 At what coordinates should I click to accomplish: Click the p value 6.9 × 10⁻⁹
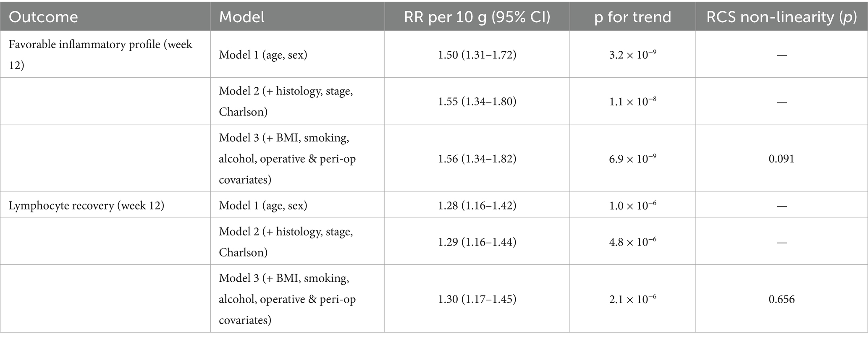tap(632, 158)
